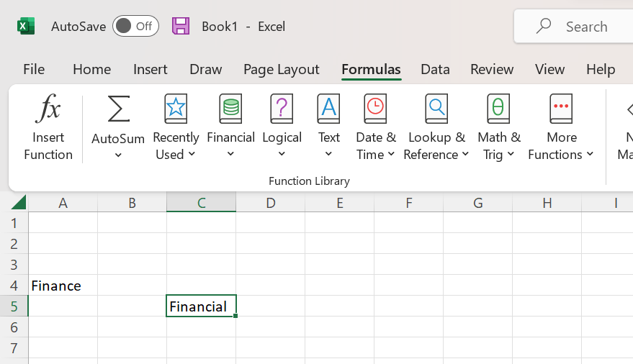Select cell A4 containing Finance
The image size is (633, 364).
point(63,286)
